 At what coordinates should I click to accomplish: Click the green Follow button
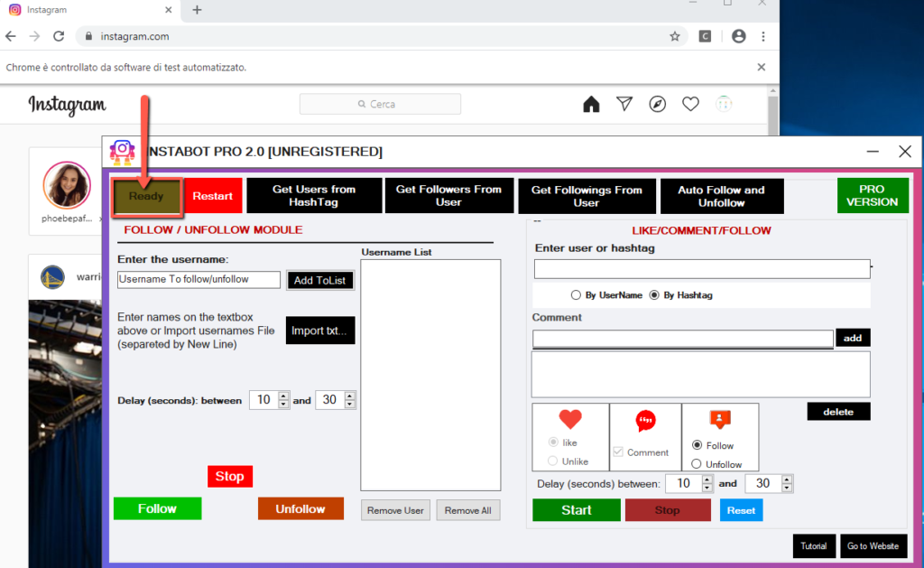157,508
